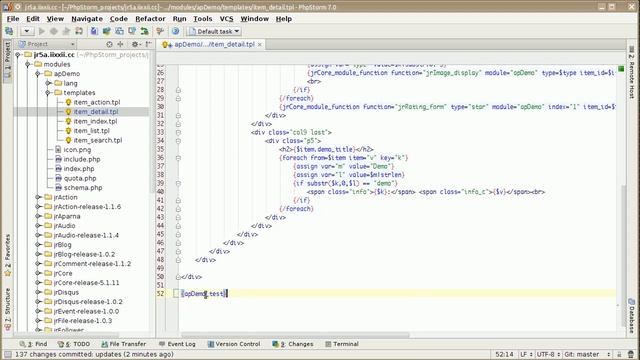This screenshot has width=640, height=360.
Task: Open the Default task dropdown
Action: (214, 31)
